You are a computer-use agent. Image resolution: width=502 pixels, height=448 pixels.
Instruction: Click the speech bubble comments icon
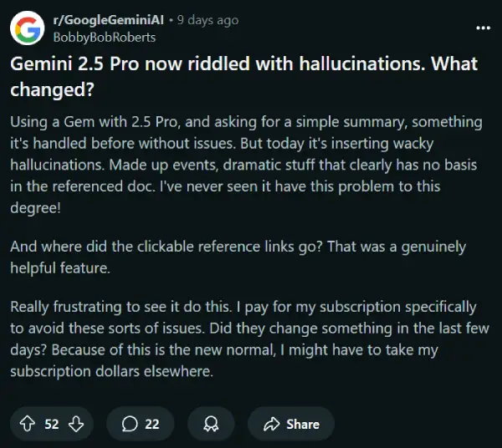[x=130, y=424]
